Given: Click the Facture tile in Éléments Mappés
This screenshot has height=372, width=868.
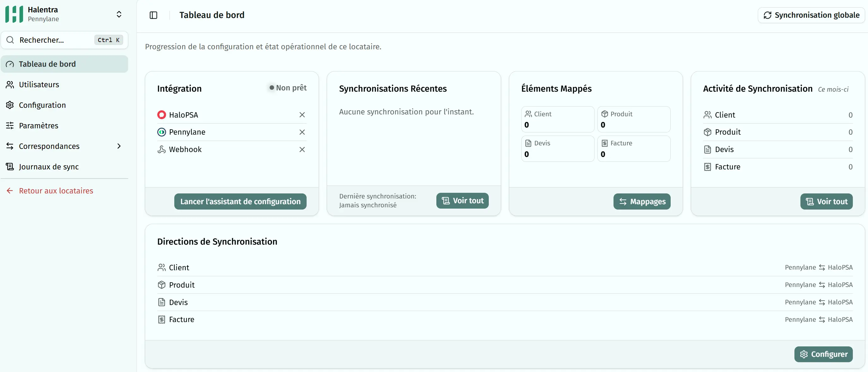Looking at the screenshot, I should coord(634,149).
